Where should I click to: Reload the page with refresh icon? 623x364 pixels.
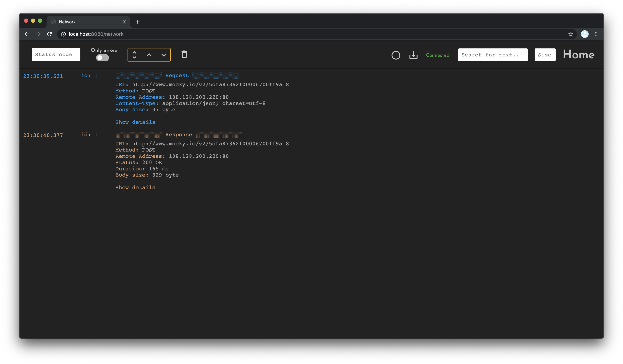click(x=50, y=34)
